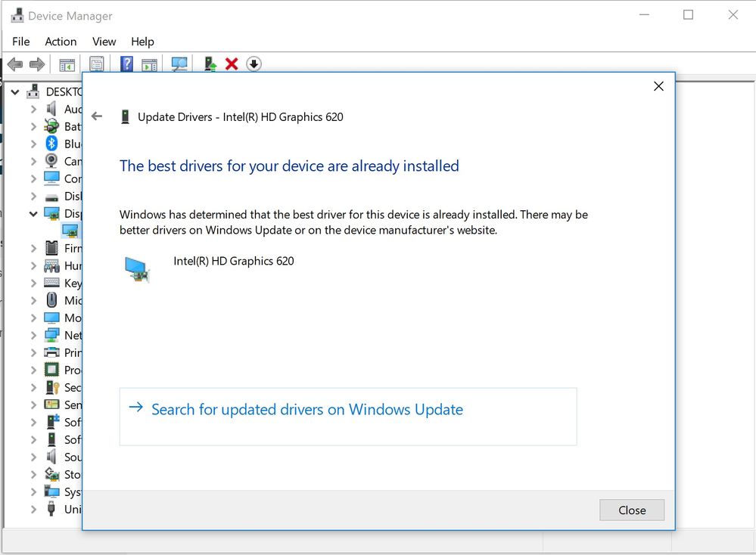Image resolution: width=756 pixels, height=555 pixels.
Task: Select the Sensors category icon
Action: pos(51,405)
